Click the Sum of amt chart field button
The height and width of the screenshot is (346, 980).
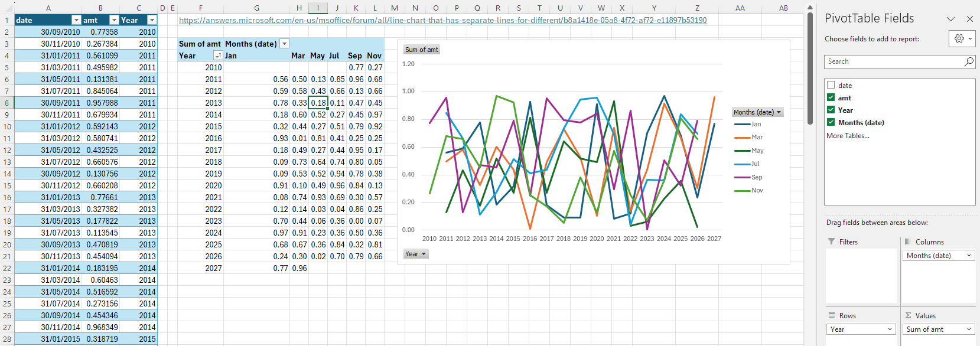point(422,50)
